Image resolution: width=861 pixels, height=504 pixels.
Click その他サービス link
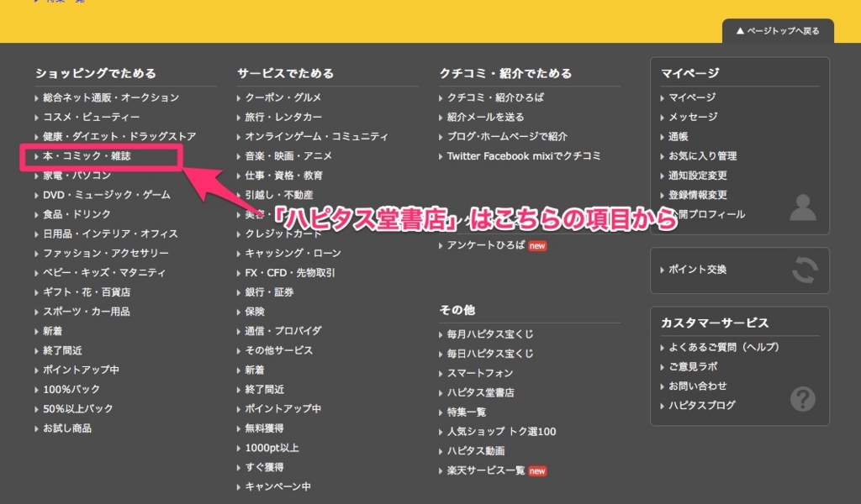278,350
